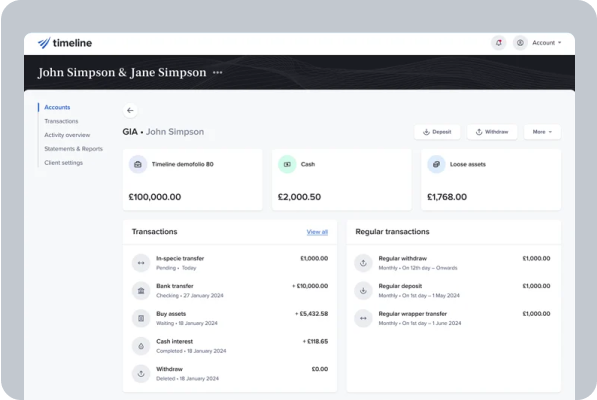Click the notification bell icon
Screen dimensions: 597x400
[499, 43]
